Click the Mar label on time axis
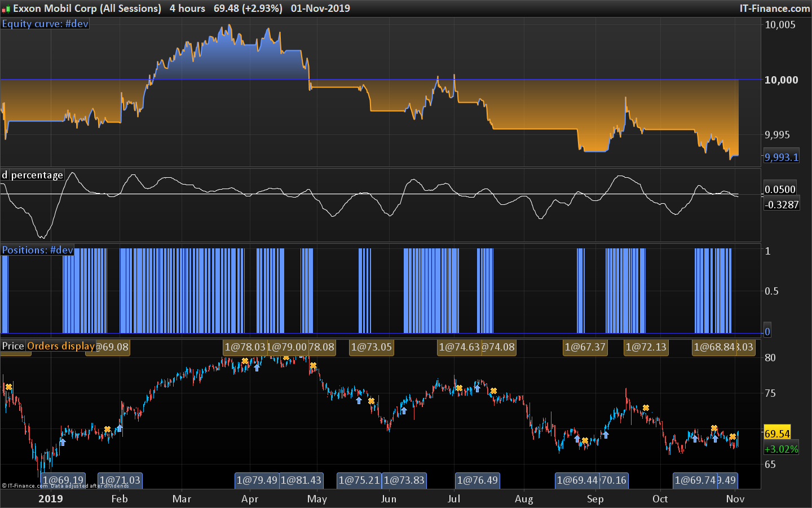812x508 pixels. [182, 498]
